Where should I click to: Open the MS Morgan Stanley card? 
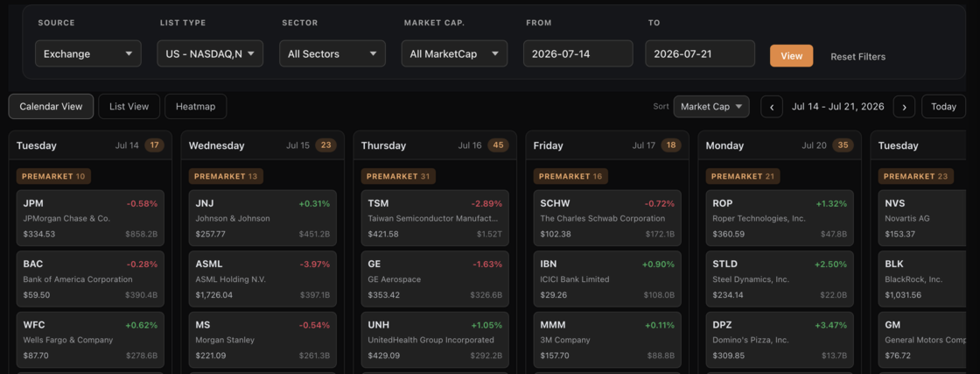coord(262,340)
